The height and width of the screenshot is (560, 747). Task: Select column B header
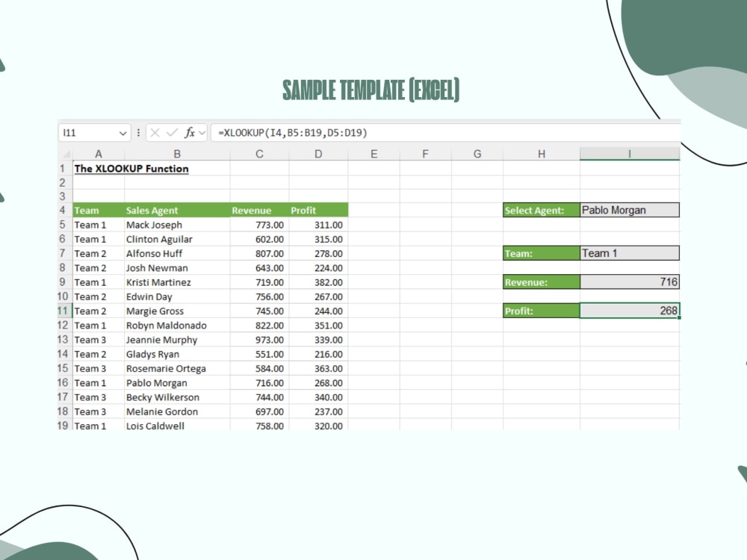[x=177, y=154]
